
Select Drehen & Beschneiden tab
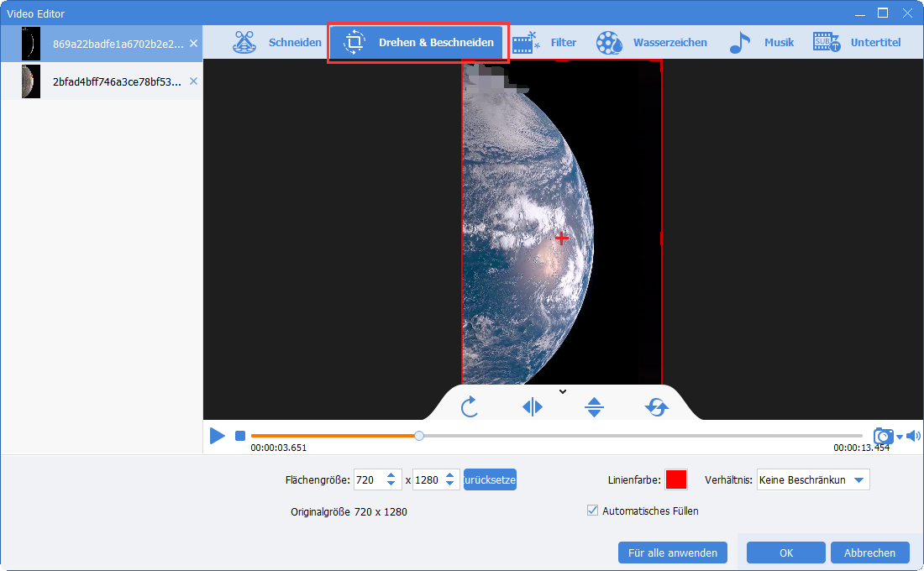(417, 43)
